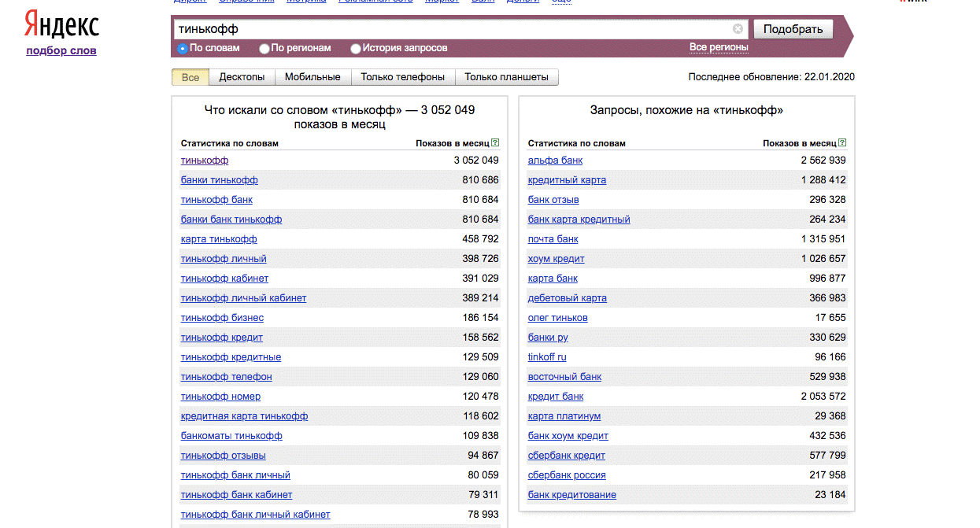This screenshot has height=528, width=980.
Task: Open the сбербанк кредит link
Action: (x=566, y=456)
